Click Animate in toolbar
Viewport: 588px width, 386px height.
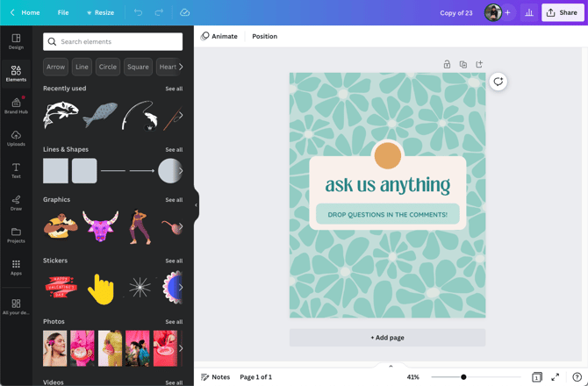219,36
